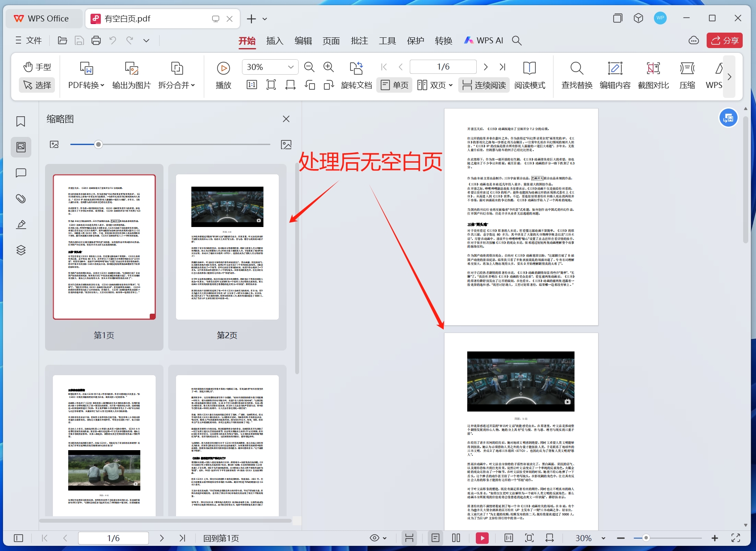
Task: Click the zoom in magnifier icon
Action: (x=329, y=67)
